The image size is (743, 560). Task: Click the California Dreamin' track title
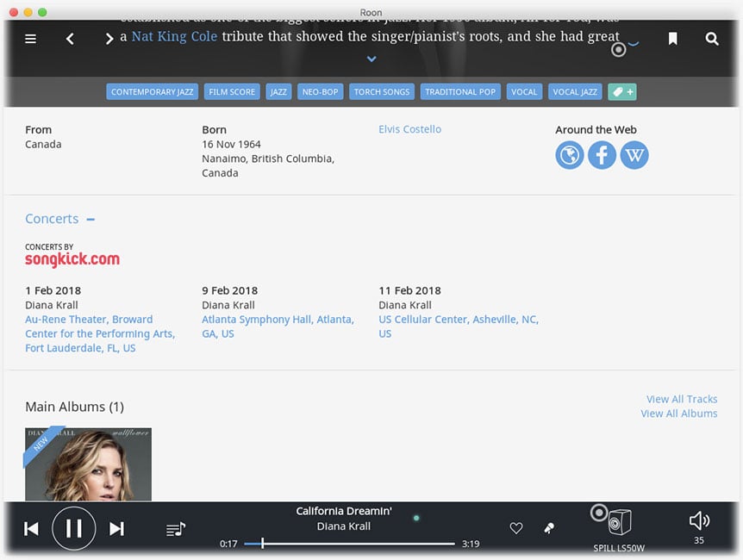pyautogui.click(x=344, y=511)
